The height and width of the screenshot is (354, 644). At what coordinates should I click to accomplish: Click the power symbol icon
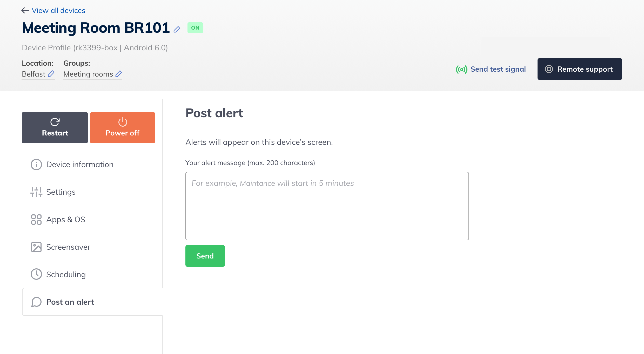pyautogui.click(x=123, y=122)
